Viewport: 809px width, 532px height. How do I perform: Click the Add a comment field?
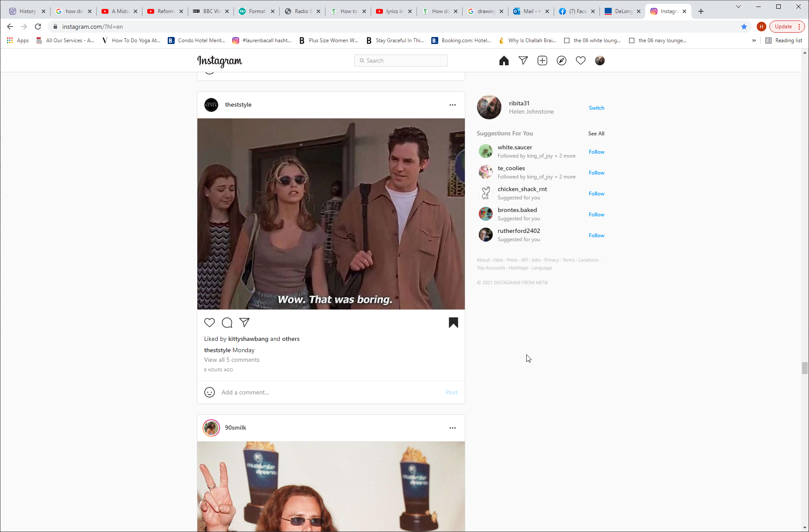331,392
